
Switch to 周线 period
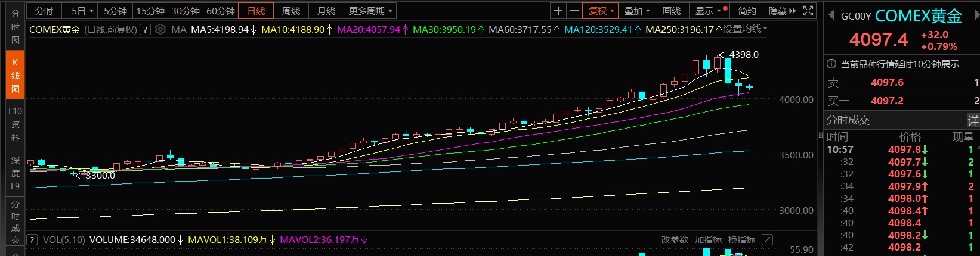291,11
